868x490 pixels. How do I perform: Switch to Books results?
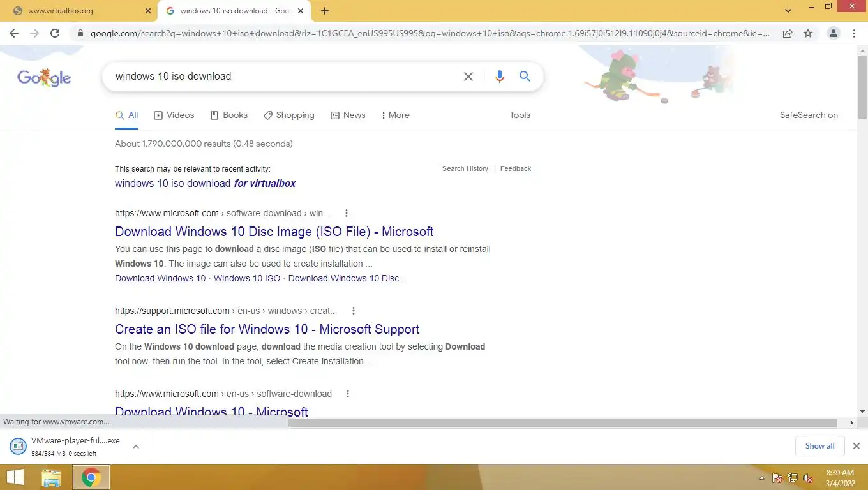click(x=228, y=115)
